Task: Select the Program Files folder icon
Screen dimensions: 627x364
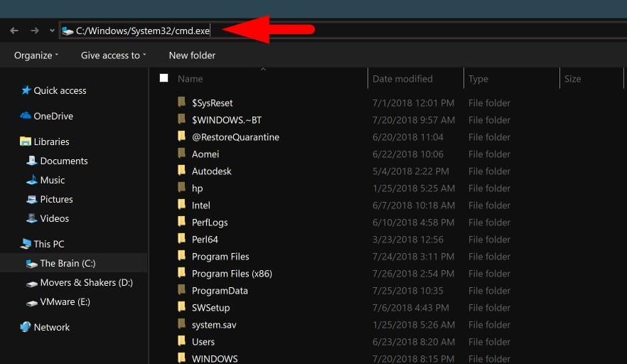Action: click(x=181, y=257)
